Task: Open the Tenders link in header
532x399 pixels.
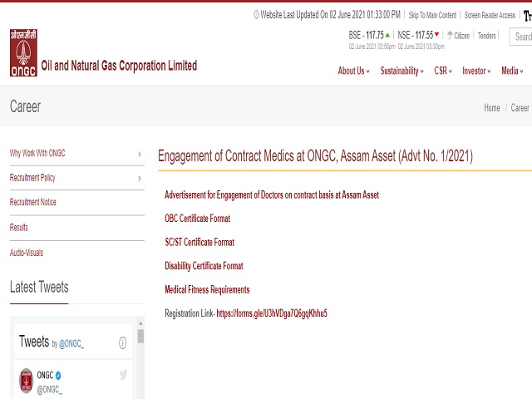Action: point(487,35)
